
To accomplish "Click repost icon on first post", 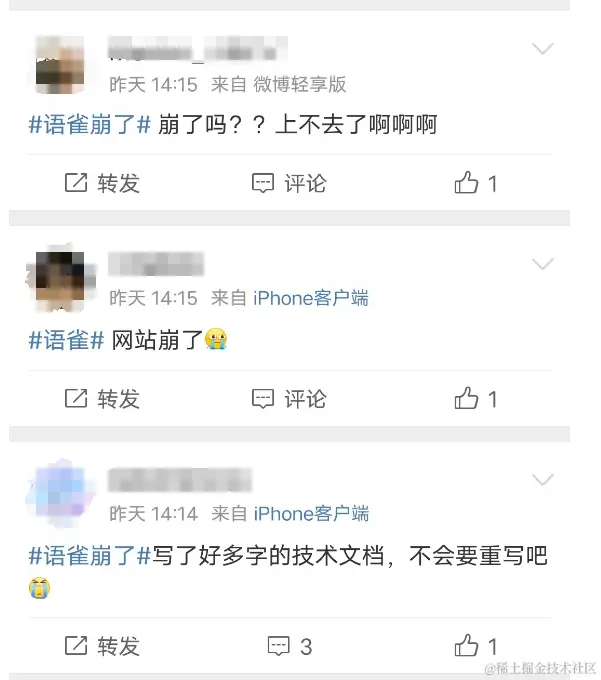I will pyautogui.click(x=76, y=183).
